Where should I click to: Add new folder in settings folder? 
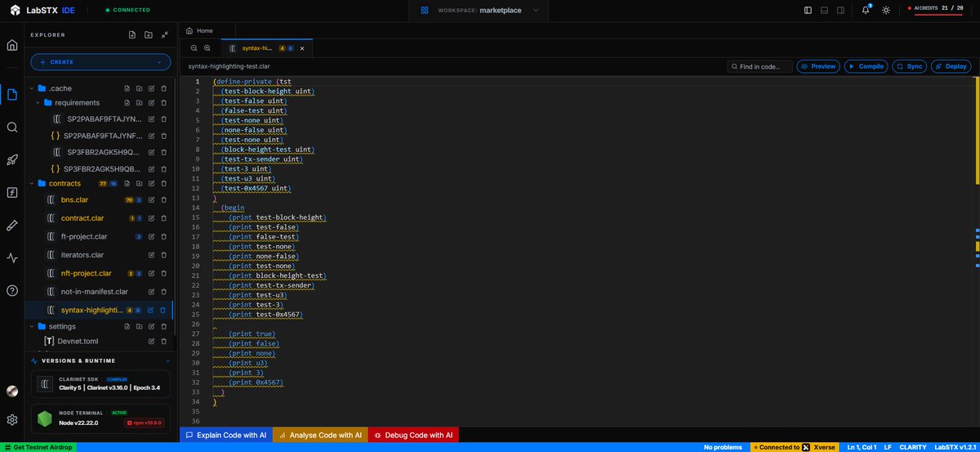coord(139,326)
